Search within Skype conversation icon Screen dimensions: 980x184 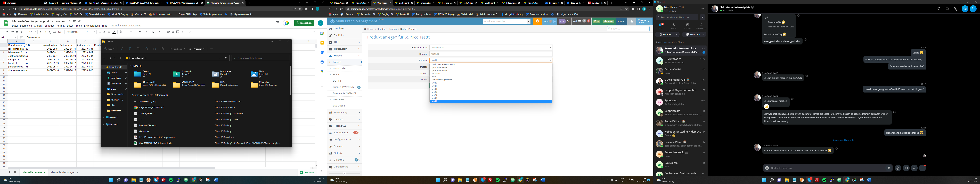tap(939, 9)
